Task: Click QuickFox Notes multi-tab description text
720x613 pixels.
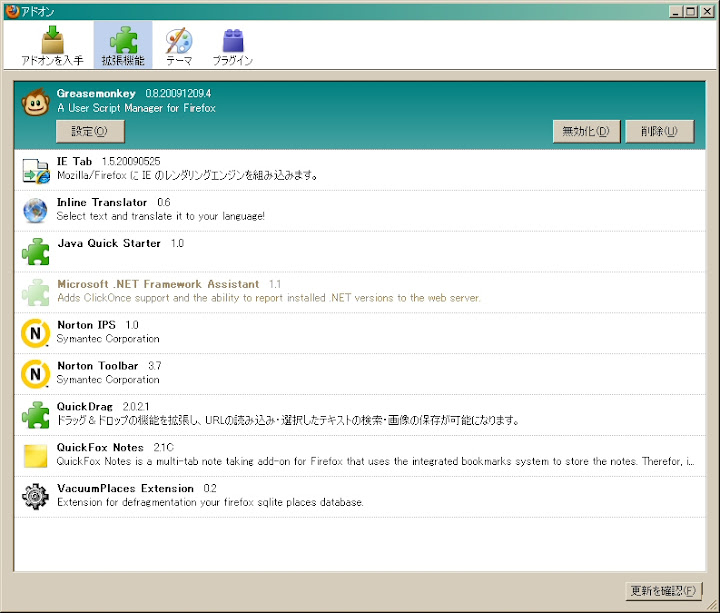Action: tap(376, 461)
